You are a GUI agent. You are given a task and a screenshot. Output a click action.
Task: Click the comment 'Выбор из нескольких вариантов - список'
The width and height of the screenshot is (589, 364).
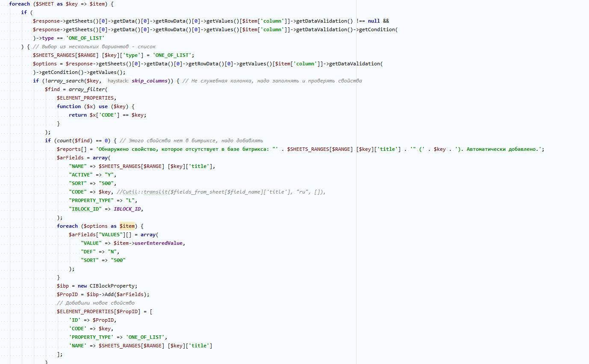click(x=94, y=47)
